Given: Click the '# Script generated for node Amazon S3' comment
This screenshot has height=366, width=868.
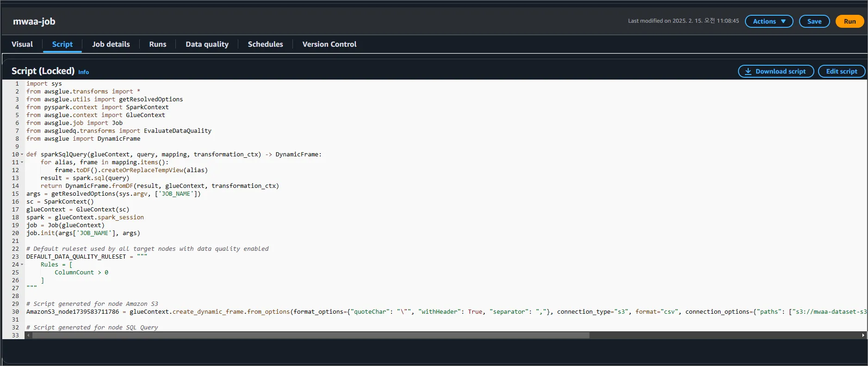Looking at the screenshot, I should click(92, 304).
